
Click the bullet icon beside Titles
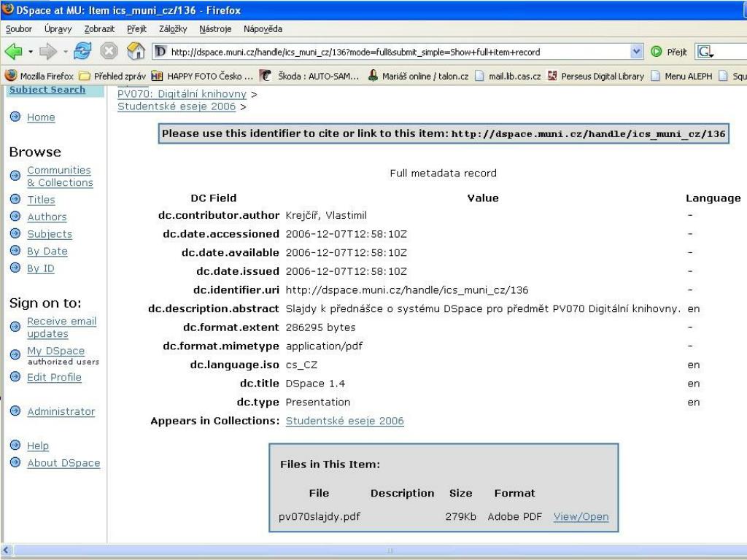click(x=15, y=198)
